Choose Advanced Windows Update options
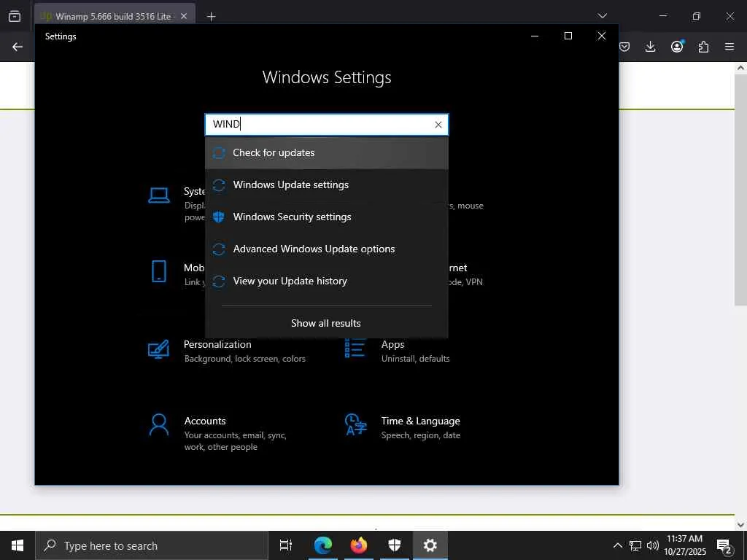 [326, 249]
